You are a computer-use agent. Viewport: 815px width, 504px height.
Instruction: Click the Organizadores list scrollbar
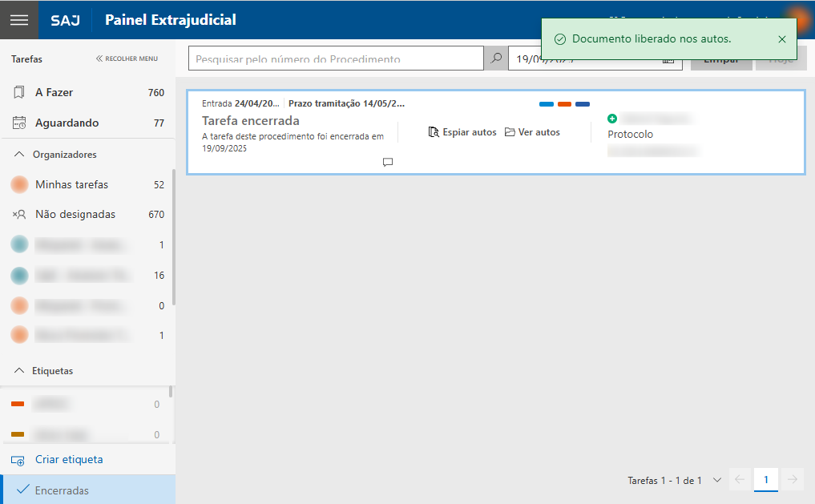[x=174, y=237]
